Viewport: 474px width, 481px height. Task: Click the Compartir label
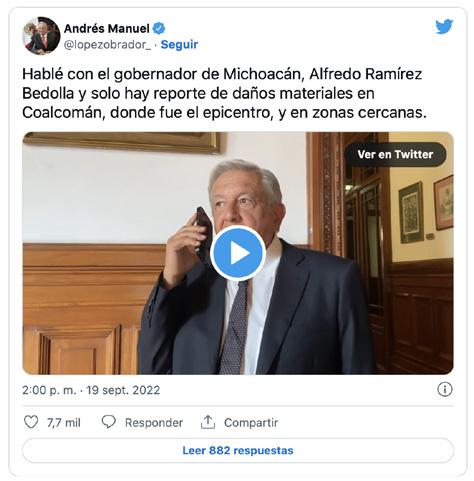[251, 423]
